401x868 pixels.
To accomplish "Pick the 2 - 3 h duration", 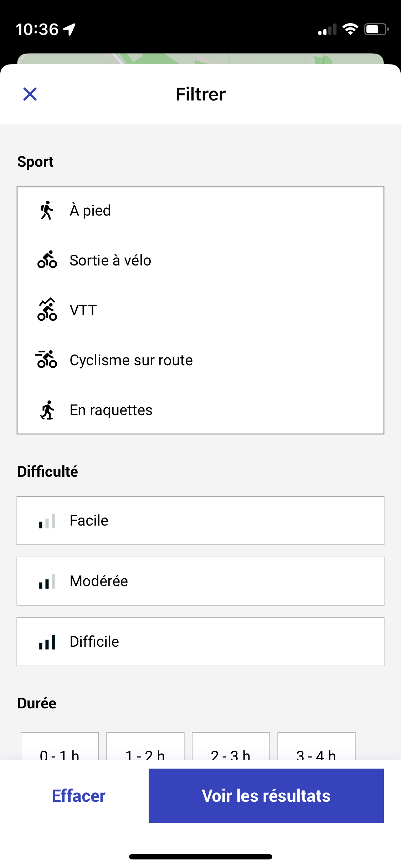I will 231,746.
